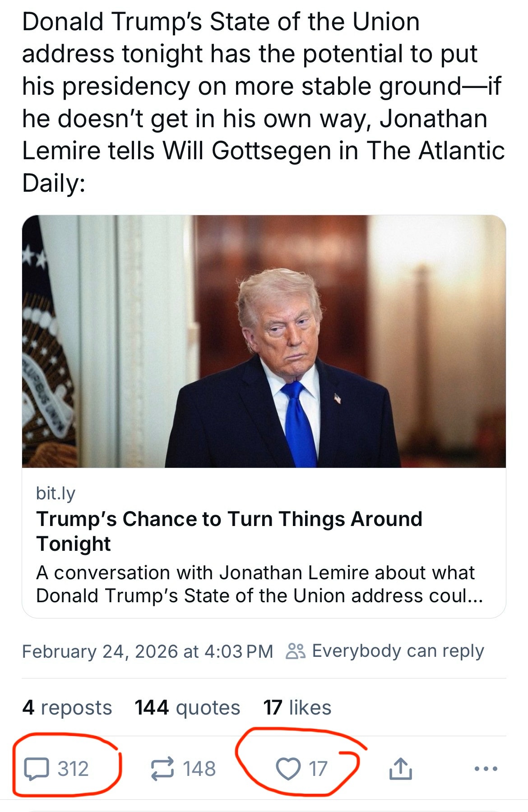
Task: Tap the flag in the preview photo
Action: pos(45,343)
